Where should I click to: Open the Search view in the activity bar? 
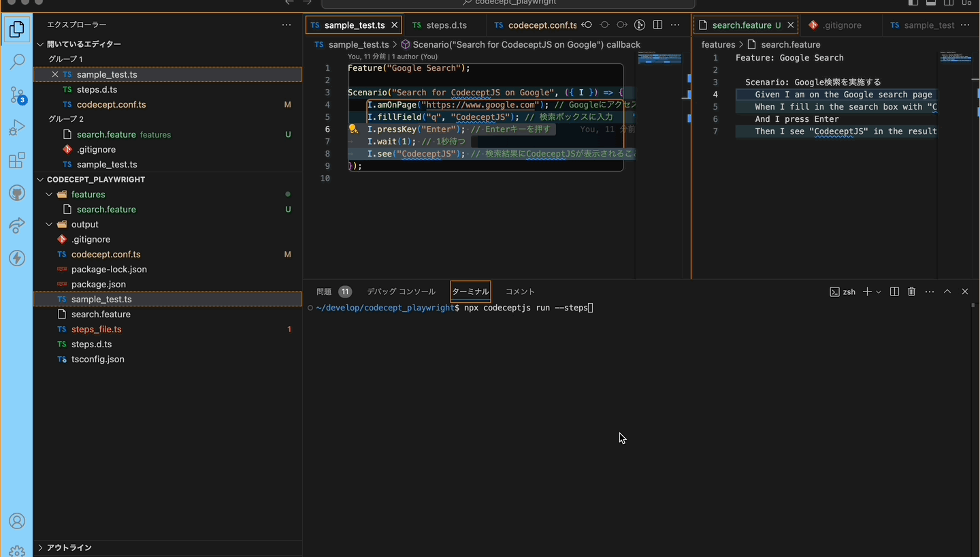[x=16, y=61]
